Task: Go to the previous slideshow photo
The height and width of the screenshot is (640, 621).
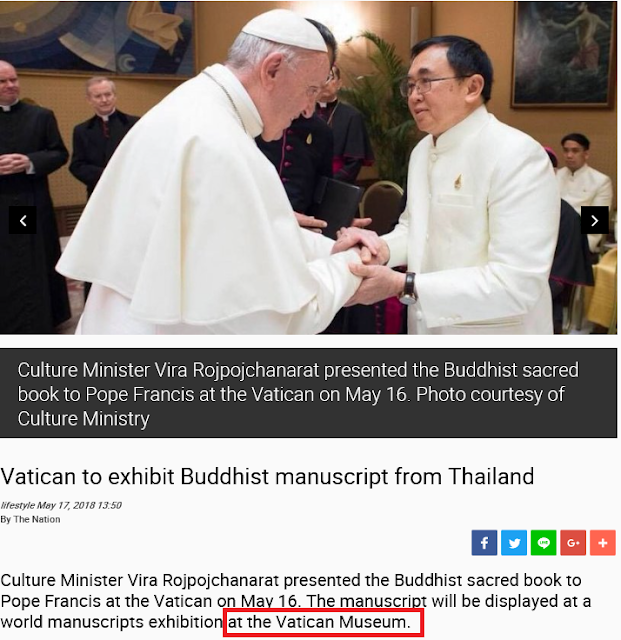Action: [23, 220]
